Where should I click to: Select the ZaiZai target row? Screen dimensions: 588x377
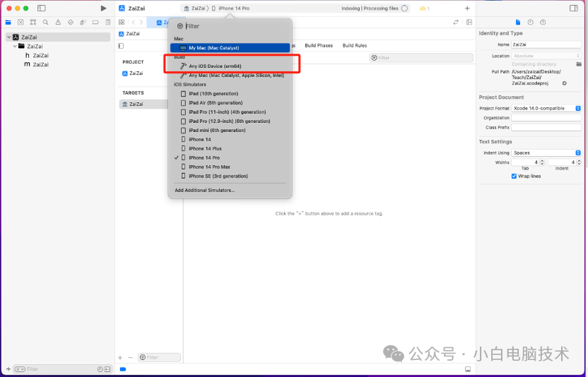point(143,104)
